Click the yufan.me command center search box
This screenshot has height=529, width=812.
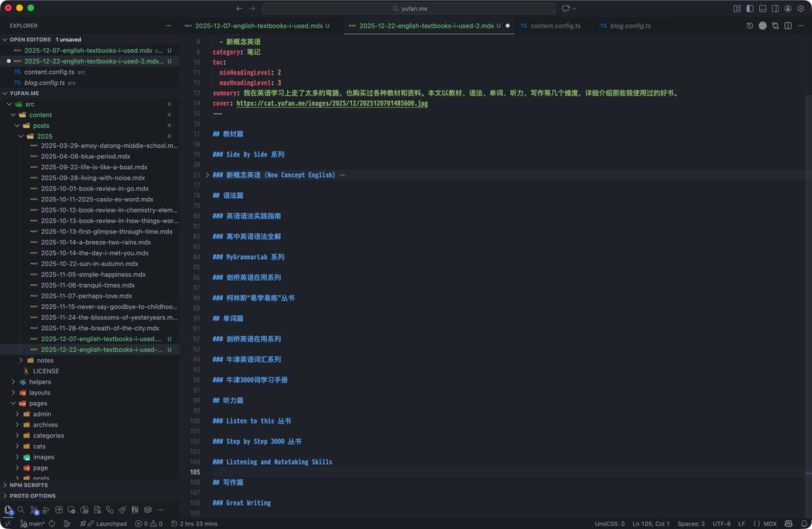pyautogui.click(x=409, y=8)
